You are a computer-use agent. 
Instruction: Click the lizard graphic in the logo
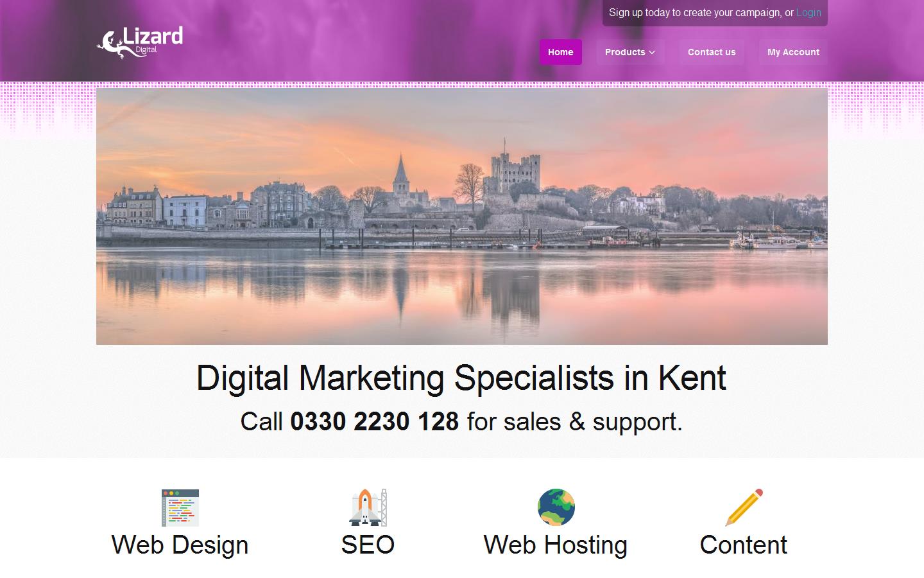(x=110, y=44)
